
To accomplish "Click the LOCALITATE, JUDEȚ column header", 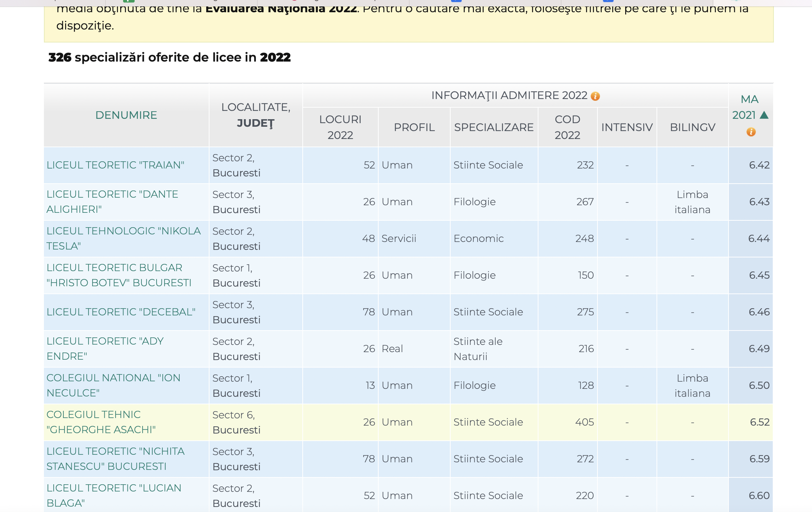I will click(x=256, y=115).
